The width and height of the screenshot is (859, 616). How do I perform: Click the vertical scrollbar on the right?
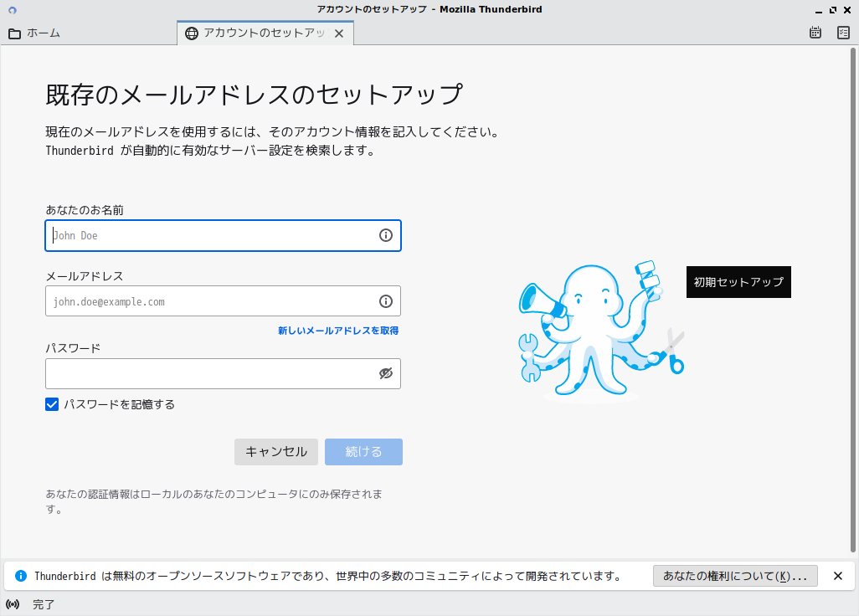pyautogui.click(x=853, y=300)
